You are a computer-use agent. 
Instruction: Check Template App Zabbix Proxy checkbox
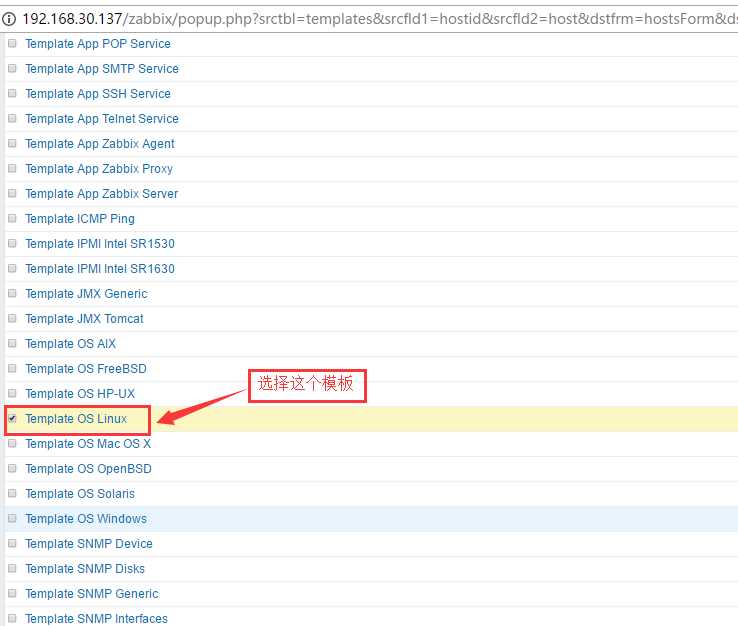point(12,168)
